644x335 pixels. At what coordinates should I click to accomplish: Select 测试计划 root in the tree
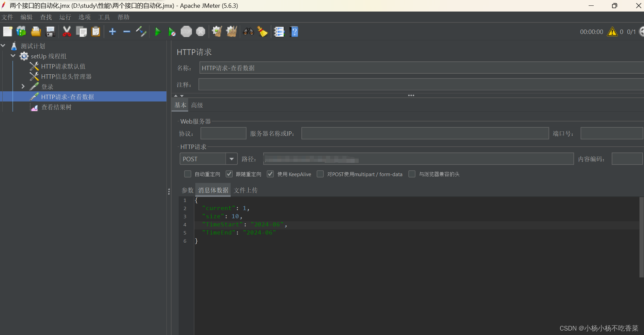tap(33, 46)
